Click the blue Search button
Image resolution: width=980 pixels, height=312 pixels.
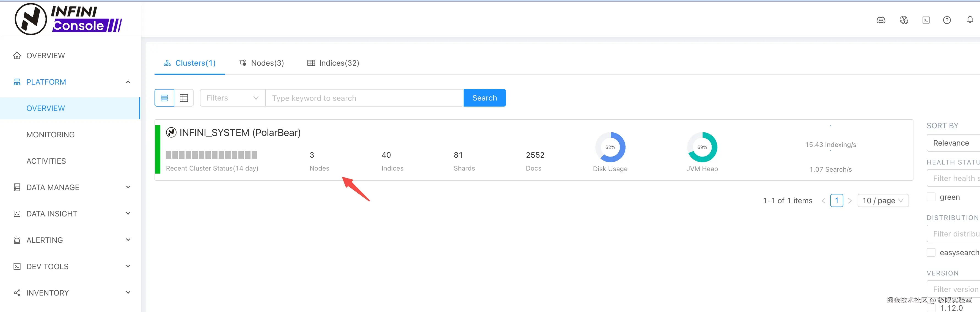point(484,98)
